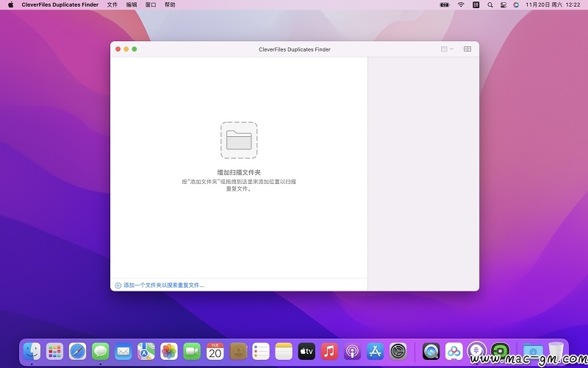Open Mail from the dock

123,352
